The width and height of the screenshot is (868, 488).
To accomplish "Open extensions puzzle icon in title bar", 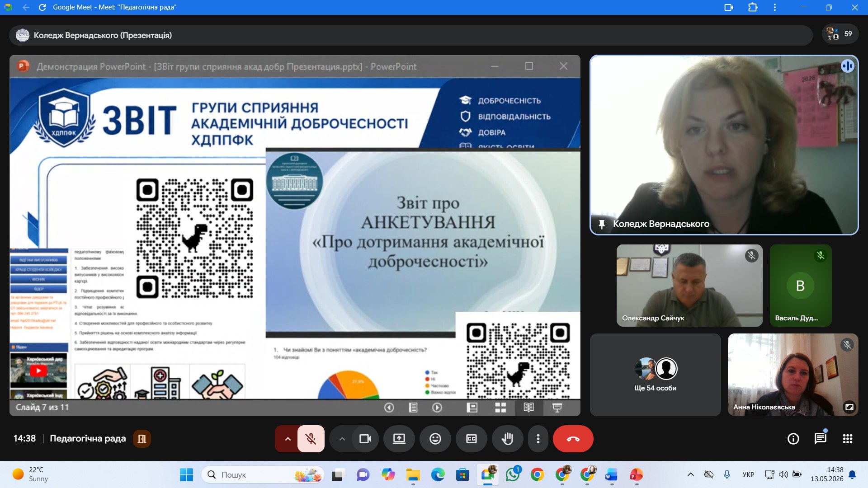I will point(753,7).
